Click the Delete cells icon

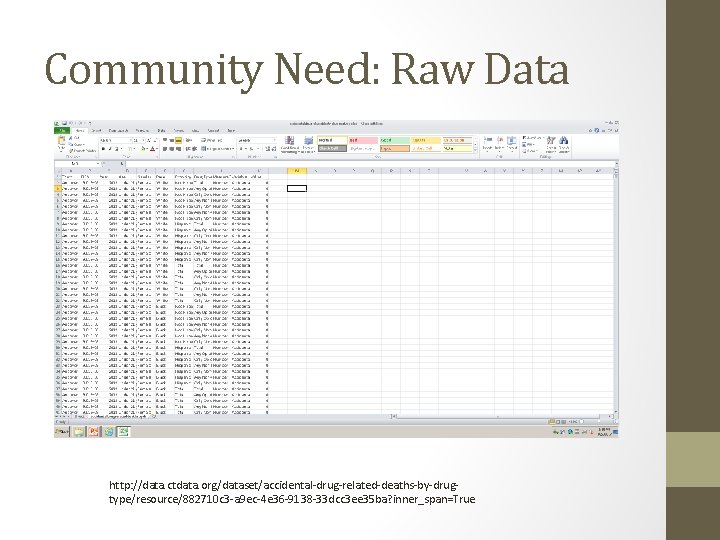(x=500, y=140)
